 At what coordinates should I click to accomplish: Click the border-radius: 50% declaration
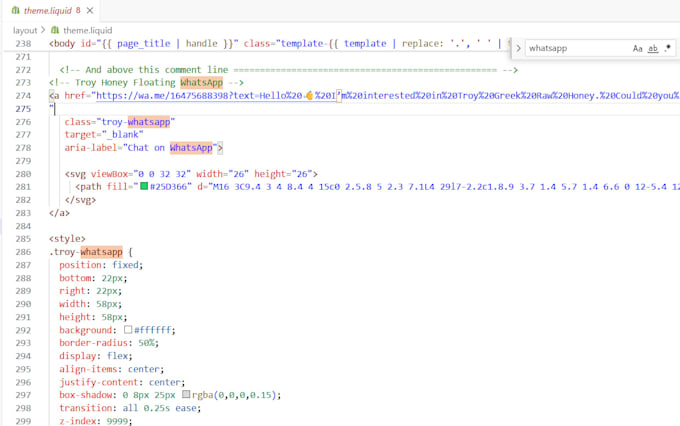(109, 343)
